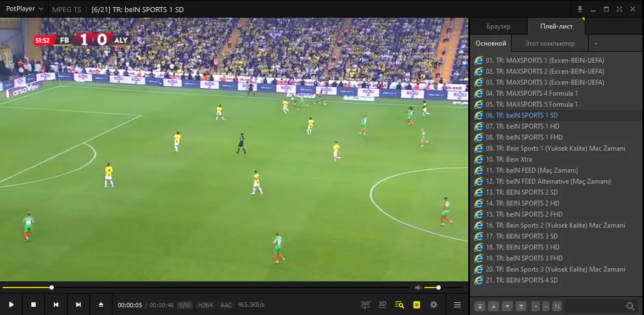Skip to the previous playlist item
Image resolution: width=644 pixels, height=315 pixels.
[56, 305]
